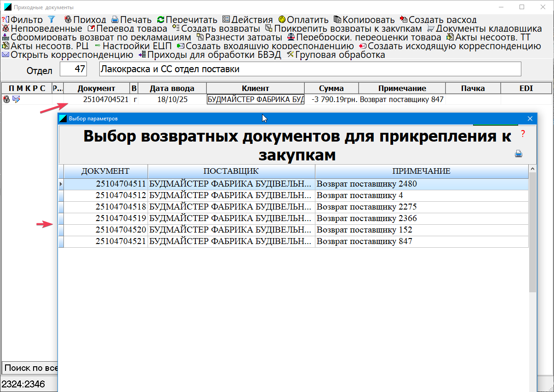This screenshot has width=554, height=392.
Task: Click the Поиск по все search field
Action: point(29,368)
